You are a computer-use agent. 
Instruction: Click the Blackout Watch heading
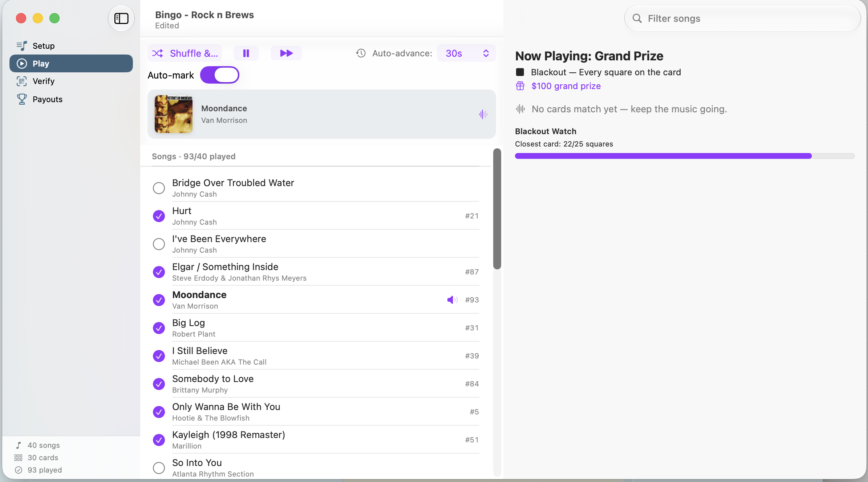click(x=545, y=132)
